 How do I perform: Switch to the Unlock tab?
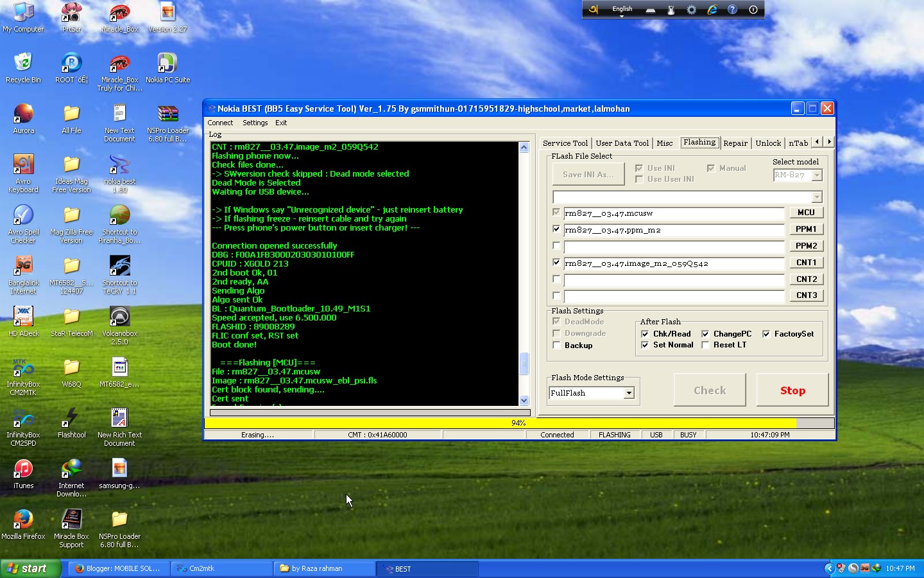768,143
